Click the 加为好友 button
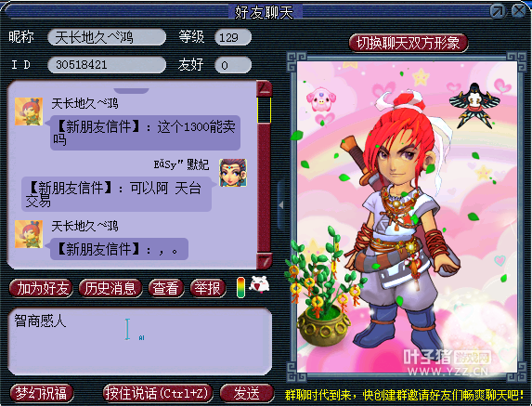 [41, 289]
